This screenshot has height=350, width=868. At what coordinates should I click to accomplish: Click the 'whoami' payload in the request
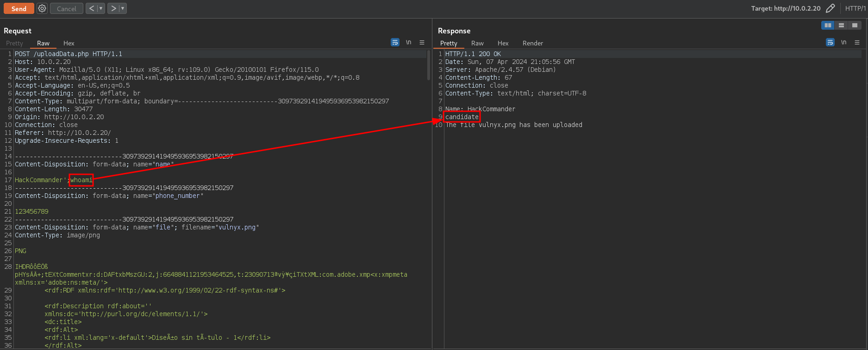[x=81, y=180]
